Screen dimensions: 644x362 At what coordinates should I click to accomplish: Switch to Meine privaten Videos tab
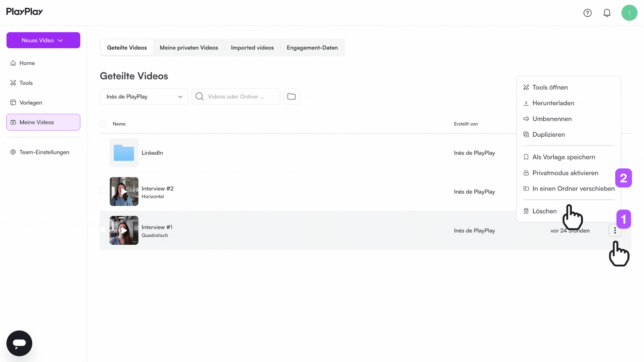pos(189,48)
